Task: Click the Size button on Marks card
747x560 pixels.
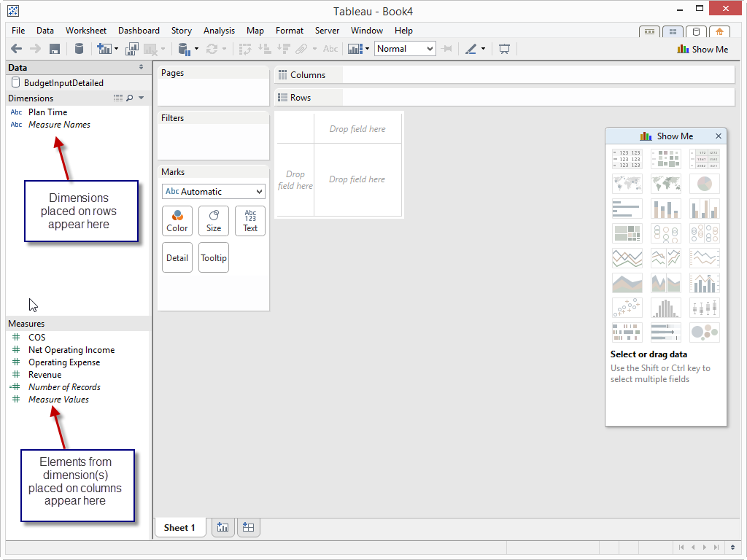Action: click(x=214, y=221)
